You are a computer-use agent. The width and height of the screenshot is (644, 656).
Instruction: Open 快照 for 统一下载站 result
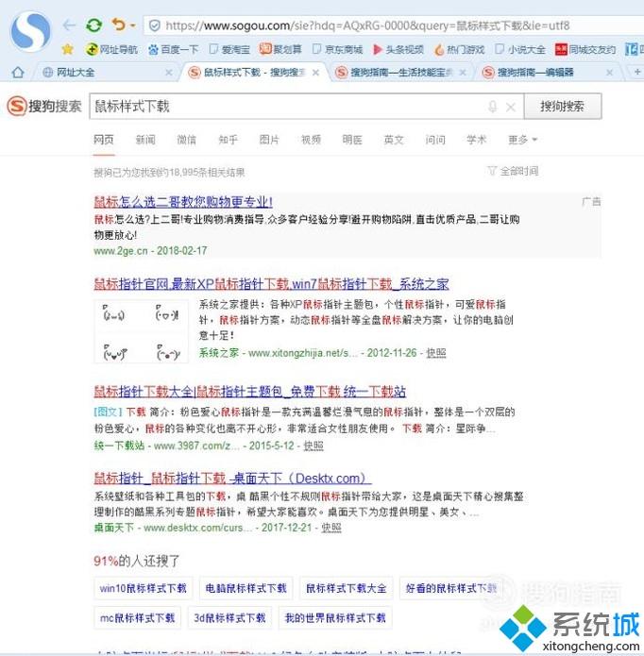coord(313,446)
